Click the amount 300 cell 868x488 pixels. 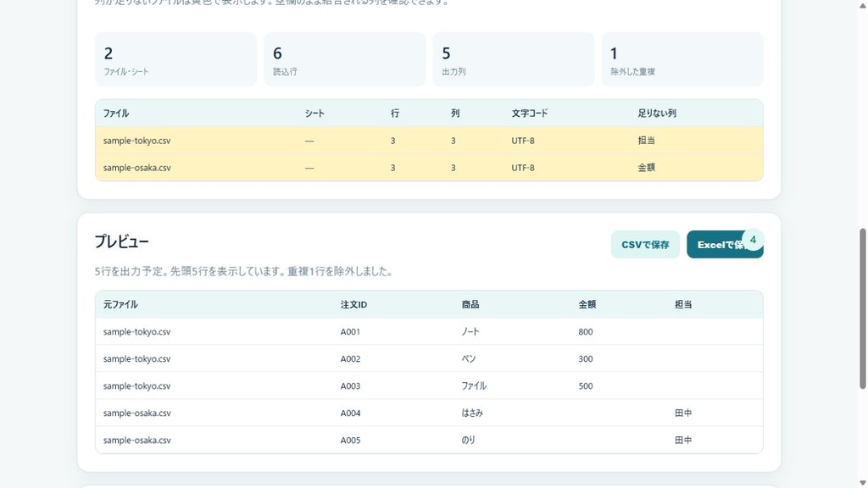(x=586, y=359)
